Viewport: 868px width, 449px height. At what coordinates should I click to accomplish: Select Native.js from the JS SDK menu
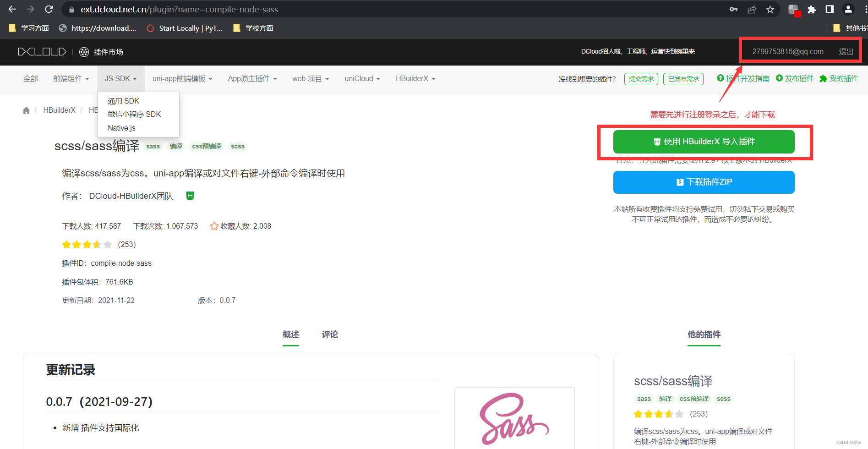point(121,128)
